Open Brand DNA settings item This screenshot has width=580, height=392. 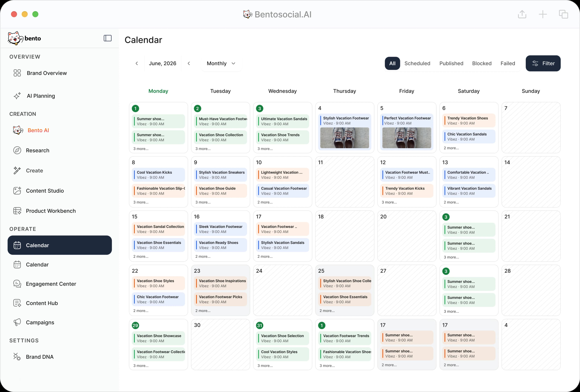[60, 357]
